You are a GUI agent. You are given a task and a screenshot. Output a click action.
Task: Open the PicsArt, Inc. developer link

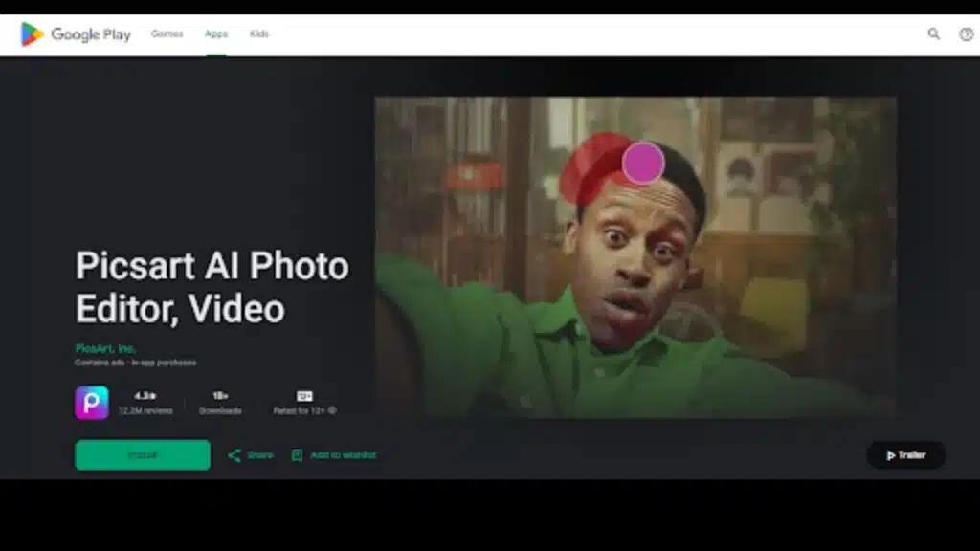tap(105, 348)
